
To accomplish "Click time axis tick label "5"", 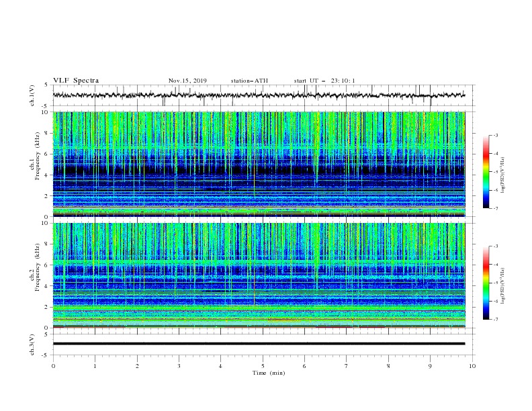I will coord(263,366).
